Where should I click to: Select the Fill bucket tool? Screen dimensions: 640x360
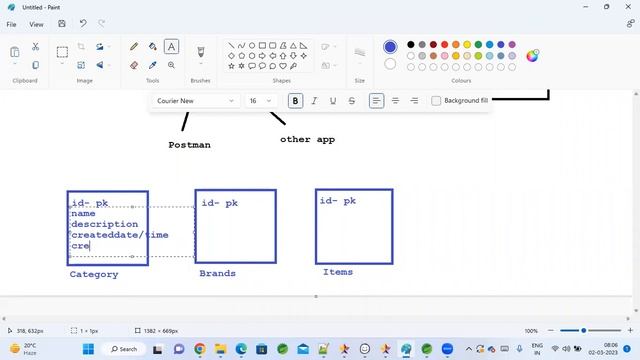[x=153, y=47]
